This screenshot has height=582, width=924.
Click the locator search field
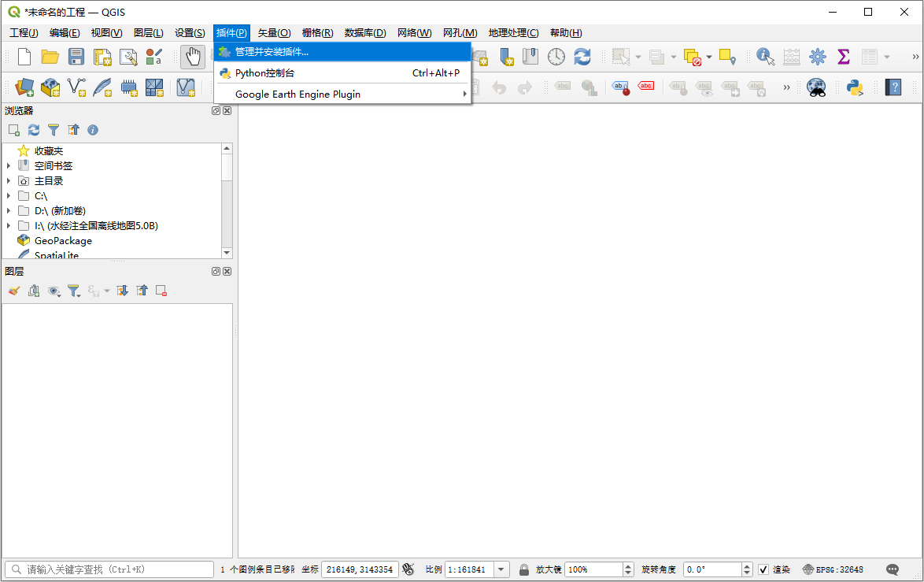coord(109,569)
